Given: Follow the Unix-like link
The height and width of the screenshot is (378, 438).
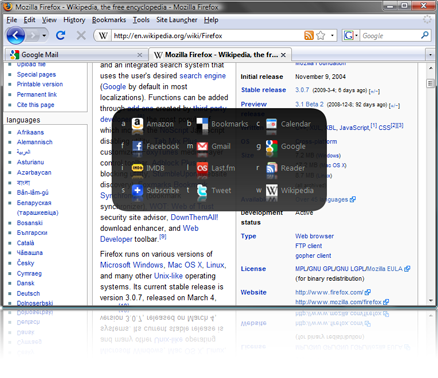Looking at the screenshot, I should 168,276.
